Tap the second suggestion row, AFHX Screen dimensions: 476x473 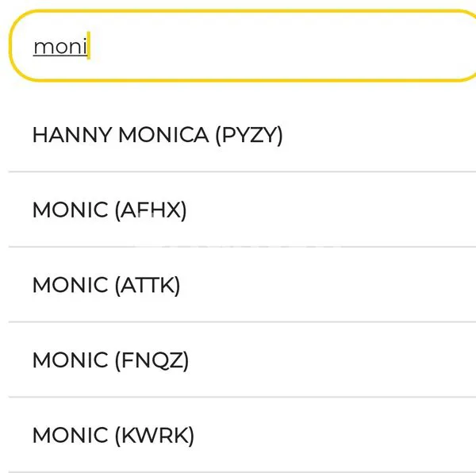(x=109, y=210)
